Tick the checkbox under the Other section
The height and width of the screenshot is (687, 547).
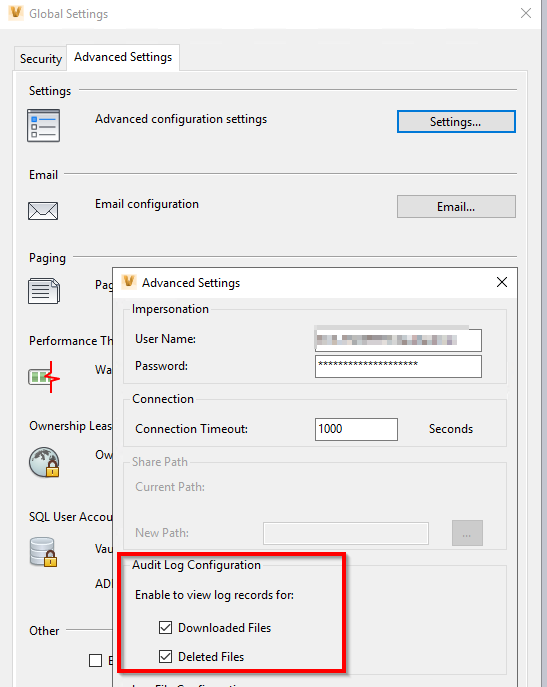coord(96,660)
